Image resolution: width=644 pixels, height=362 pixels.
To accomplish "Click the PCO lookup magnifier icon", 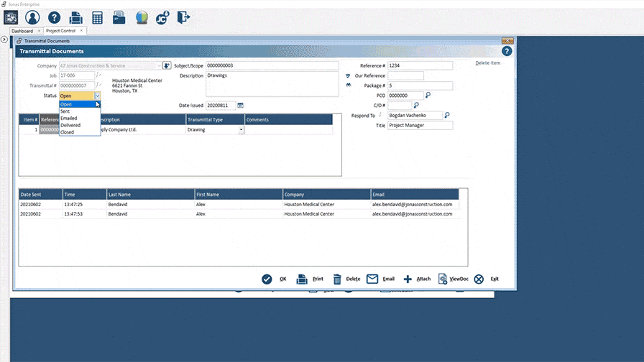I will (428, 96).
